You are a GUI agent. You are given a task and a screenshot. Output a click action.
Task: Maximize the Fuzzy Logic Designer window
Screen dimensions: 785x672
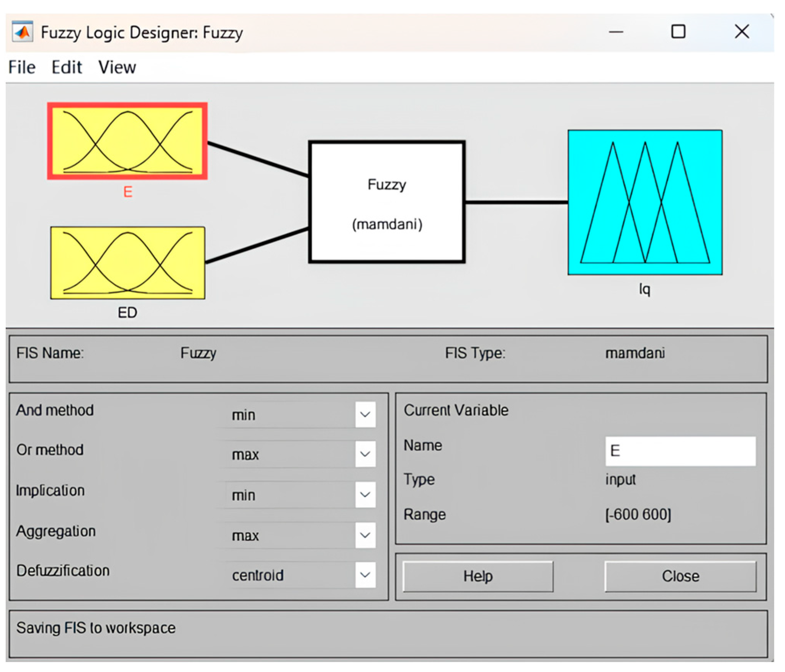coord(678,32)
